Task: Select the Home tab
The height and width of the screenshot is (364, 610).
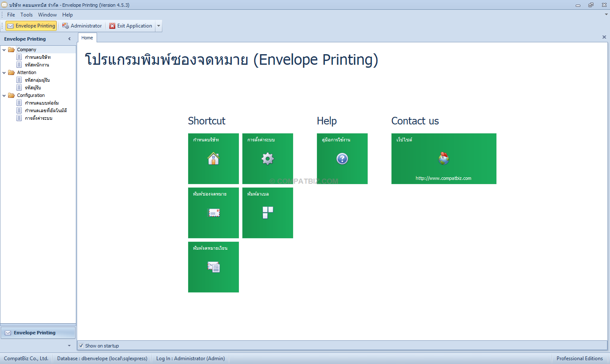Action: click(87, 38)
